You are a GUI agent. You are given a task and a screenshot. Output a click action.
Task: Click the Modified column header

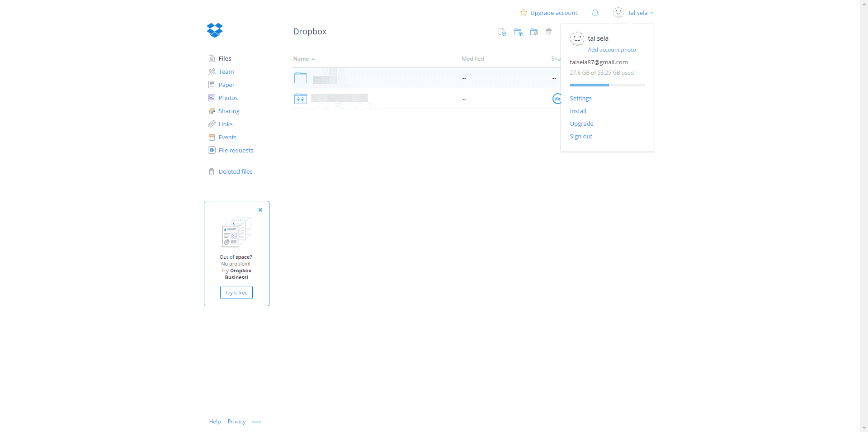pyautogui.click(x=473, y=59)
